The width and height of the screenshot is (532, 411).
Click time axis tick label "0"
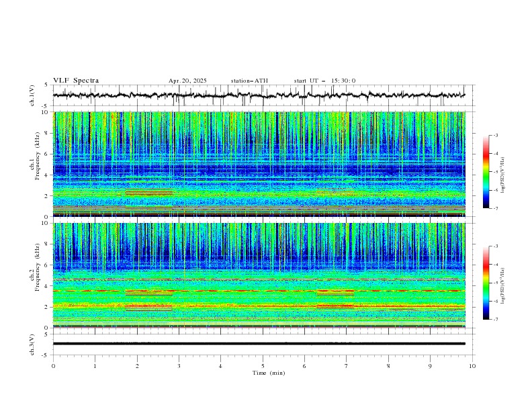coord(53,366)
